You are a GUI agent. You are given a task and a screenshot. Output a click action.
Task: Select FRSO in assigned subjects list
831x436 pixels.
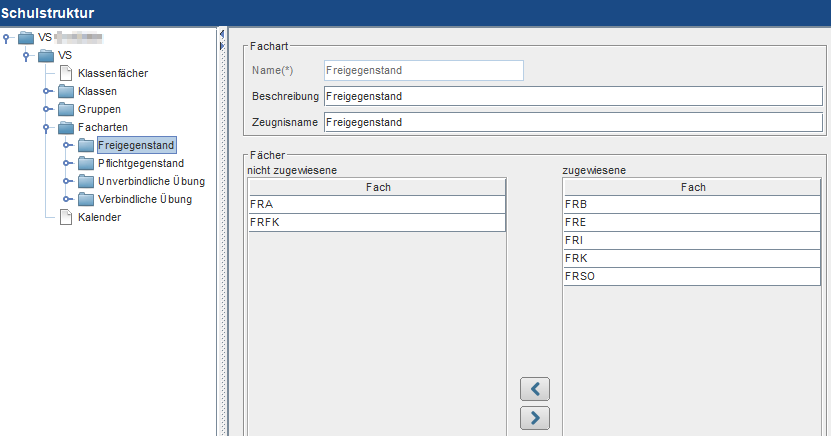click(x=692, y=277)
